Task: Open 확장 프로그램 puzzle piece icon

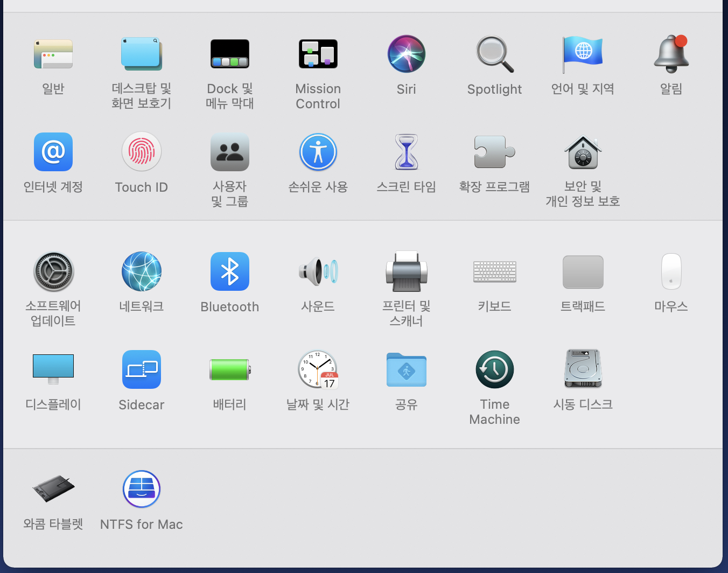Action: [x=495, y=152]
